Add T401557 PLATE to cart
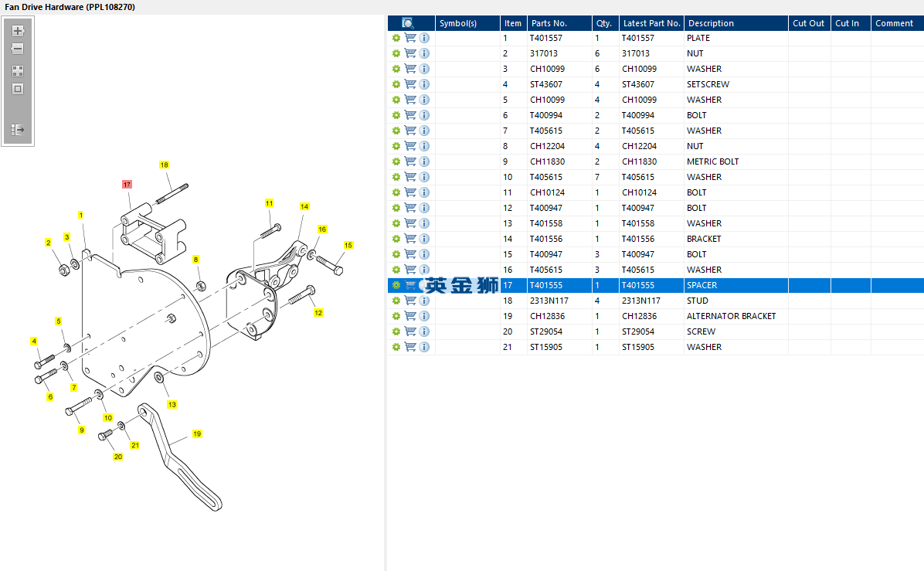Image resolution: width=924 pixels, height=571 pixels. click(x=410, y=38)
